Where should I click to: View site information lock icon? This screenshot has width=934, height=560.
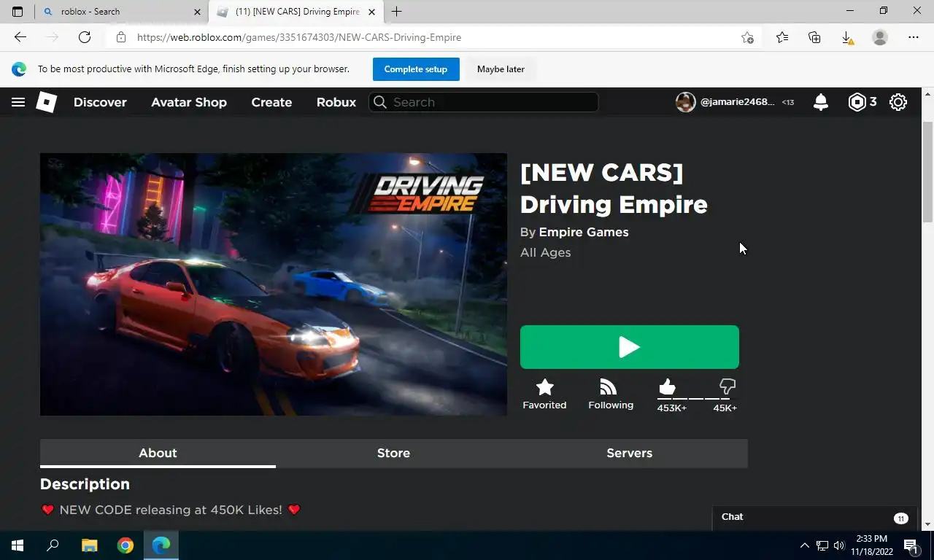pos(121,37)
